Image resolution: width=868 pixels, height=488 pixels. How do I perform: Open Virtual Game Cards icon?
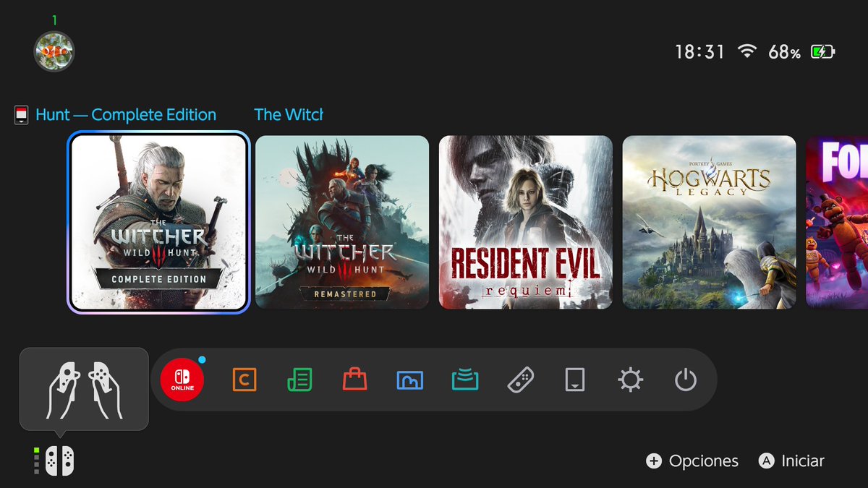(575, 379)
